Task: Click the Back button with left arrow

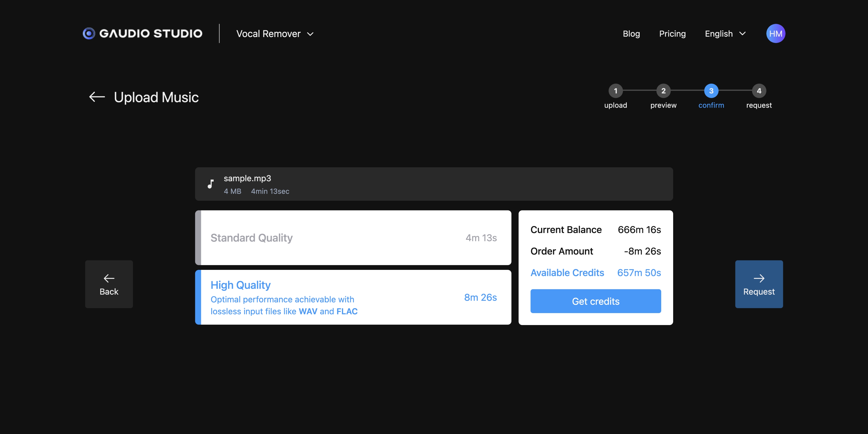Action: click(109, 284)
